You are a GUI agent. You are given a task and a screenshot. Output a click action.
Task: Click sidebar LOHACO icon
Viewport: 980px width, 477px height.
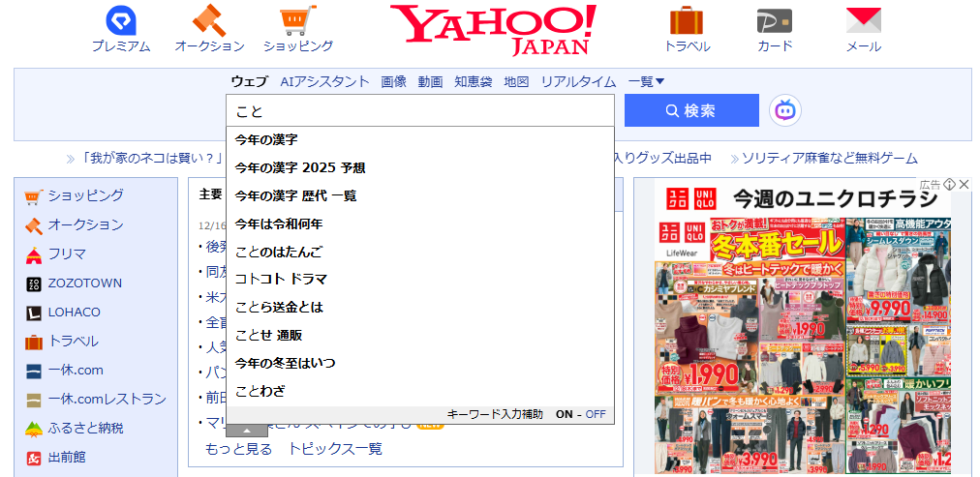(x=33, y=313)
